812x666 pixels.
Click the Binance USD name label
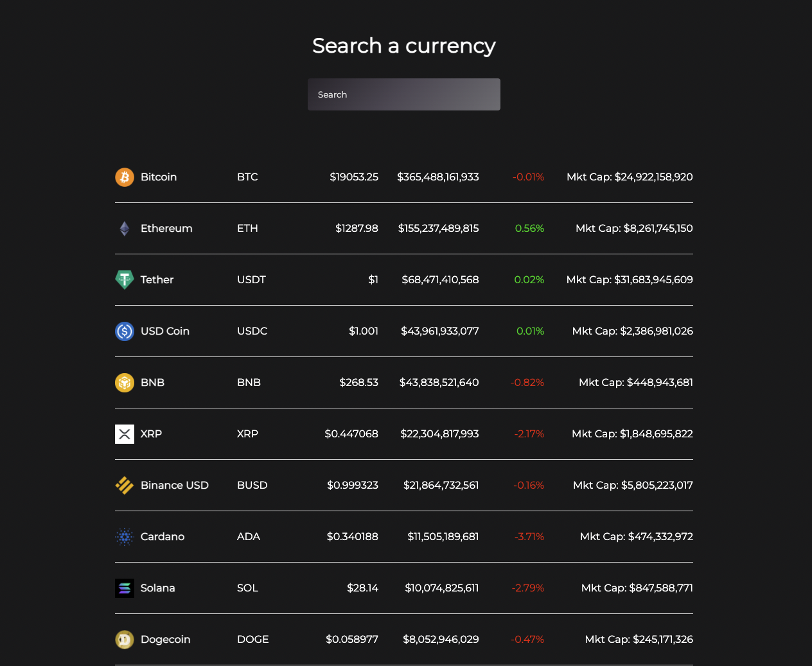pyautogui.click(x=175, y=486)
